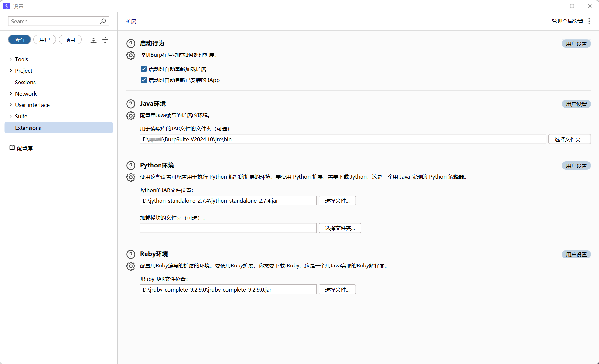Click the help icon beside 启动行为
Image resolution: width=599 pixels, height=364 pixels.
[131, 43]
